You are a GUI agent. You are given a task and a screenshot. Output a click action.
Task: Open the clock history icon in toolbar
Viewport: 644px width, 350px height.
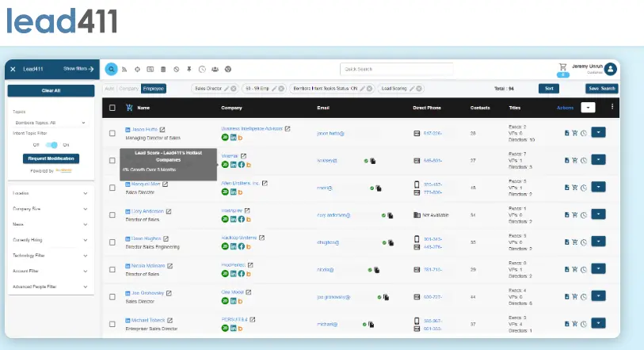pos(202,70)
